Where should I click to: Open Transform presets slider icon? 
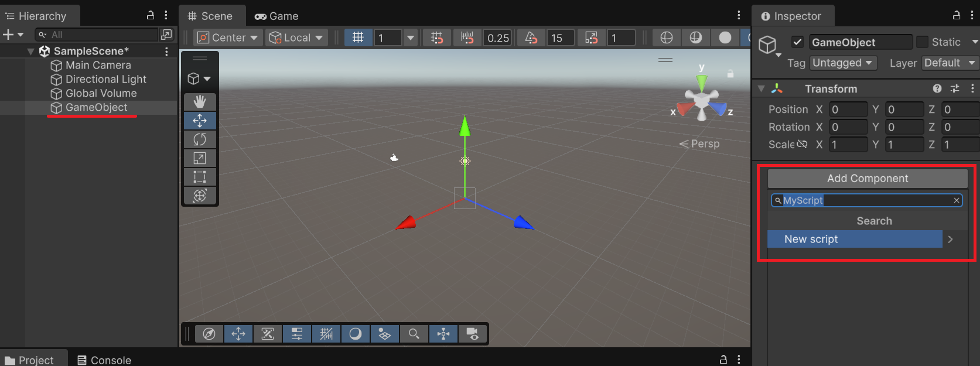(955, 88)
